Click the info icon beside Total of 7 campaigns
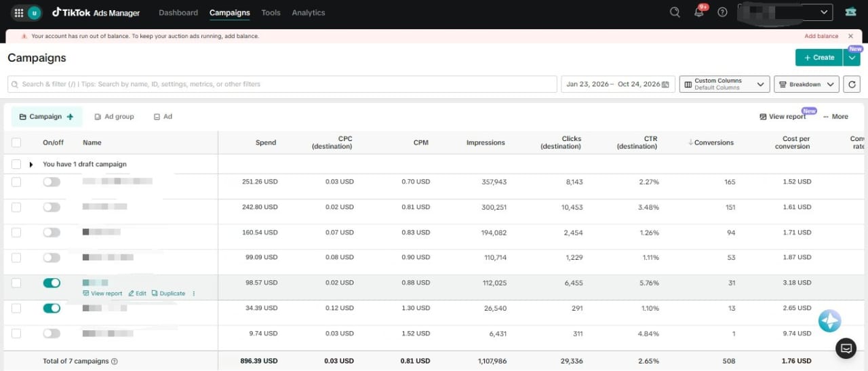The width and height of the screenshot is (868, 371). (115, 362)
